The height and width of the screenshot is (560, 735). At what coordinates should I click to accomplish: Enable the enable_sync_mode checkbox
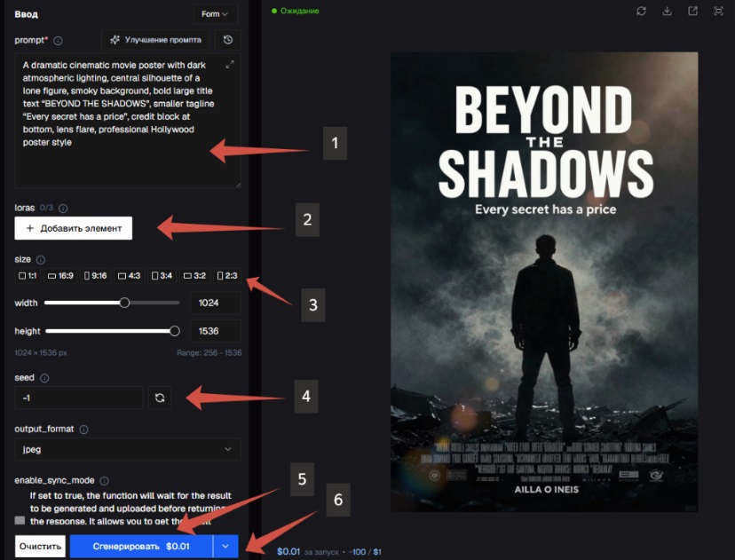tap(20, 520)
